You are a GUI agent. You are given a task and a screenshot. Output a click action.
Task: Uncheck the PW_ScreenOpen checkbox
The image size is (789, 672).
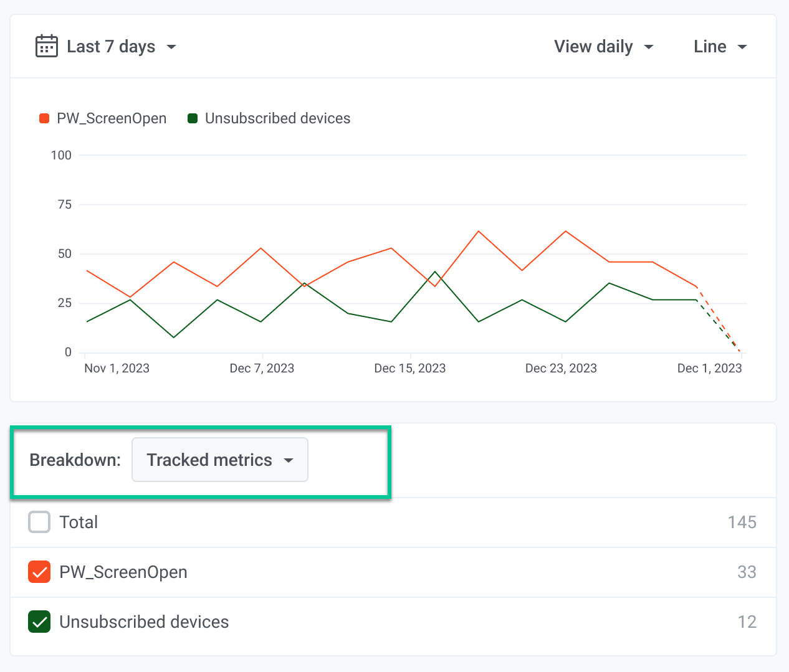(39, 572)
